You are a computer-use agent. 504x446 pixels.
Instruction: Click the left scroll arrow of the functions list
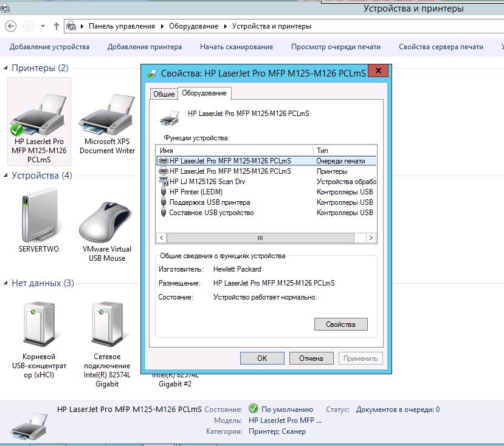pyautogui.click(x=162, y=238)
